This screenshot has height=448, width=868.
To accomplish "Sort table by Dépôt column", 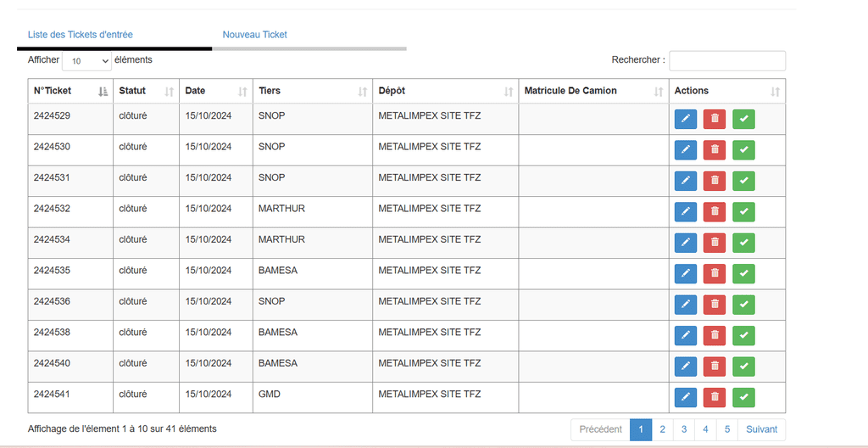I will click(x=446, y=91).
